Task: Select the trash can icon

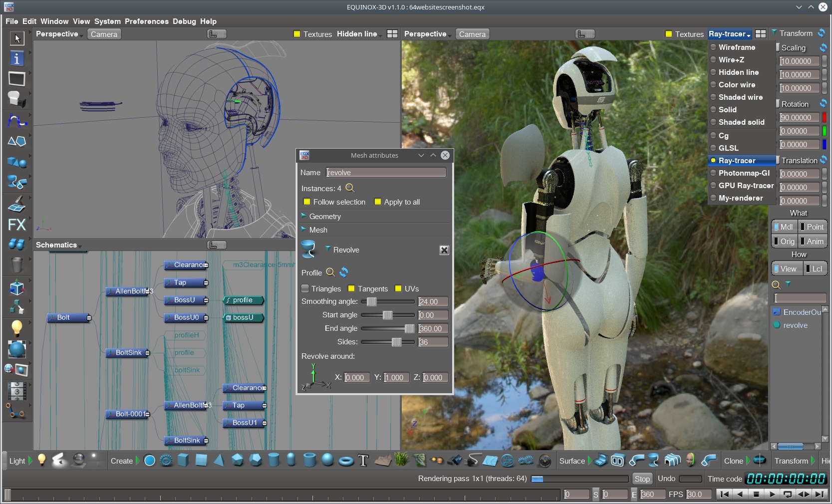Action: [x=17, y=264]
